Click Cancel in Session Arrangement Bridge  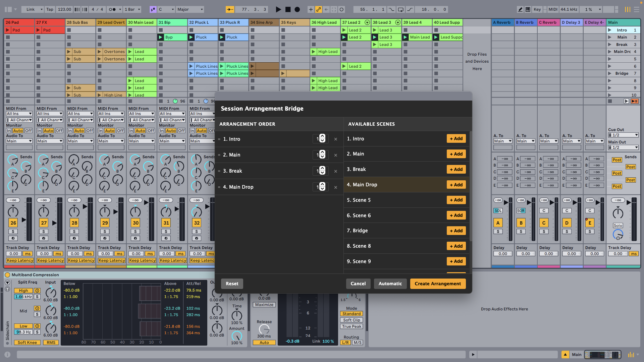358,284
